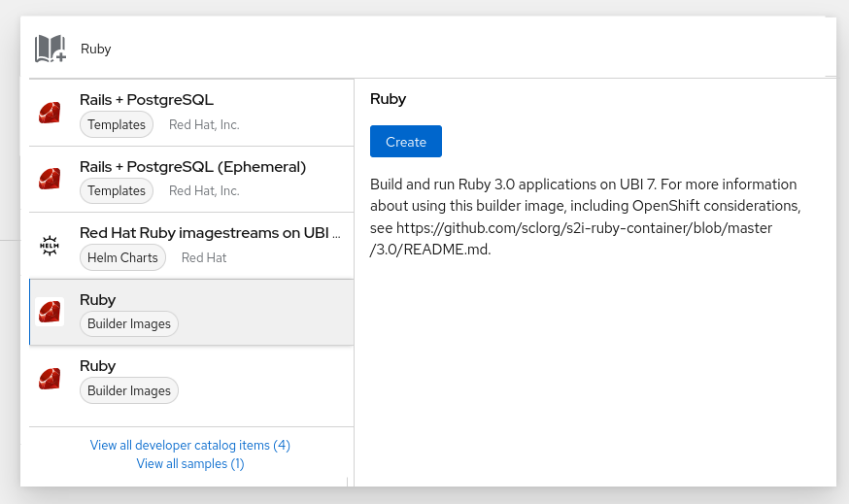
Task: Click the Ruby heading in the details panel
Action: pos(388,99)
